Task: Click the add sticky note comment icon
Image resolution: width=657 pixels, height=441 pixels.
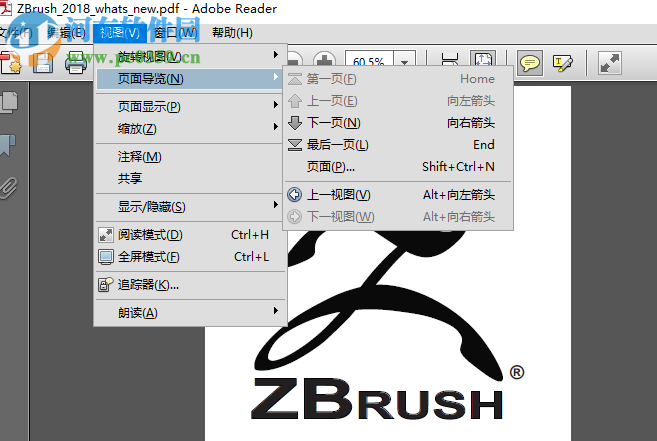Action: tap(530, 63)
